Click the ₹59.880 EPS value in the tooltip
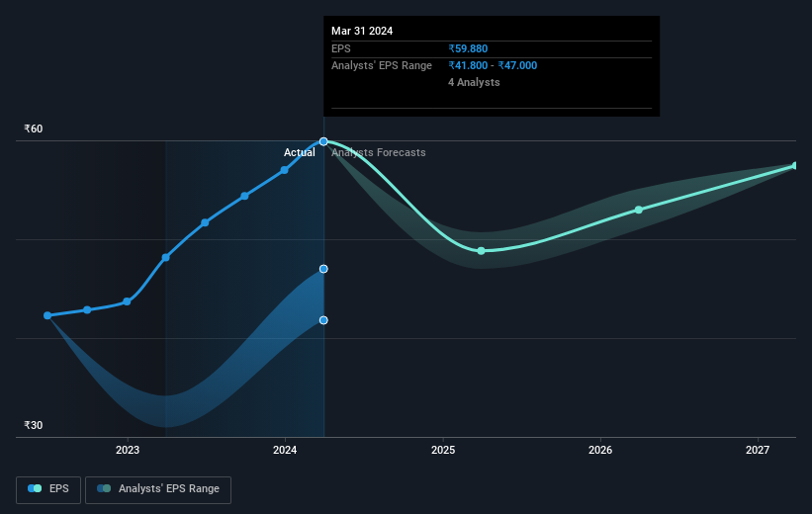The image size is (812, 514). coord(468,48)
